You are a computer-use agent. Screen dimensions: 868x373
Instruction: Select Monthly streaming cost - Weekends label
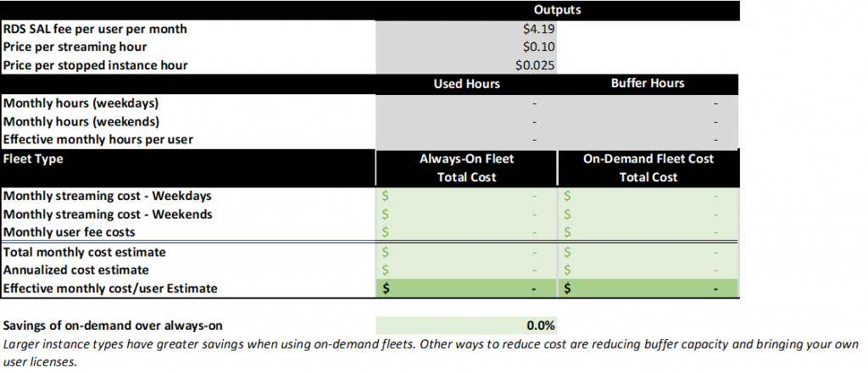click(x=108, y=214)
